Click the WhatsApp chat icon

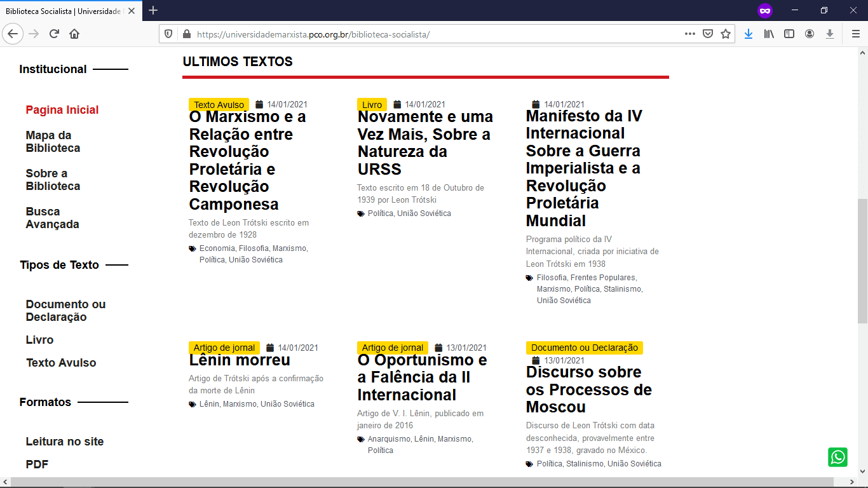coord(837,457)
